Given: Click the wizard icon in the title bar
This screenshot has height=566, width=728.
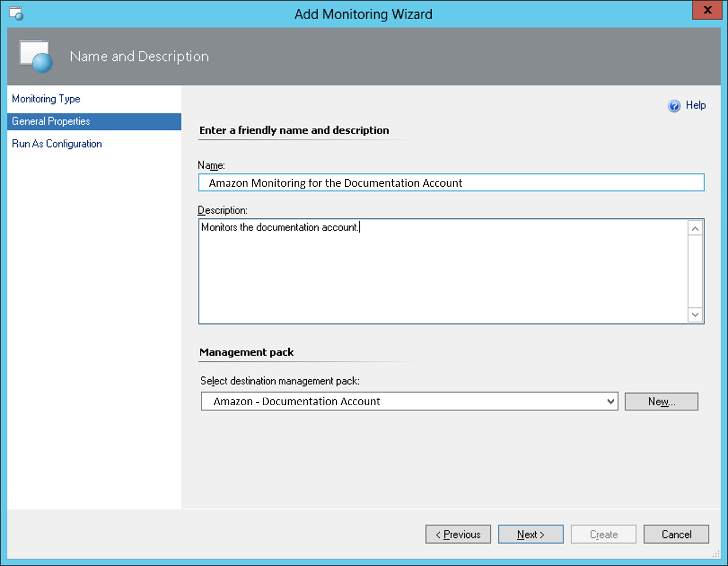Looking at the screenshot, I should click(x=16, y=13).
